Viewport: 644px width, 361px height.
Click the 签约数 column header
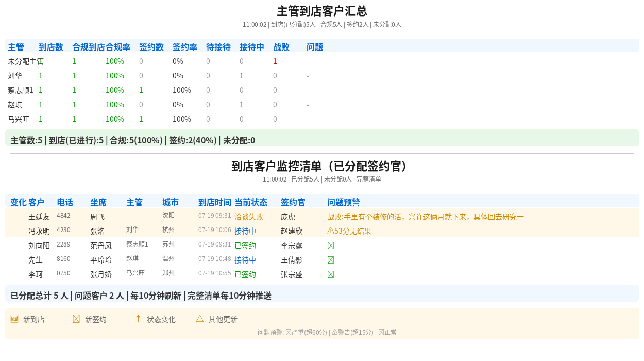point(151,47)
